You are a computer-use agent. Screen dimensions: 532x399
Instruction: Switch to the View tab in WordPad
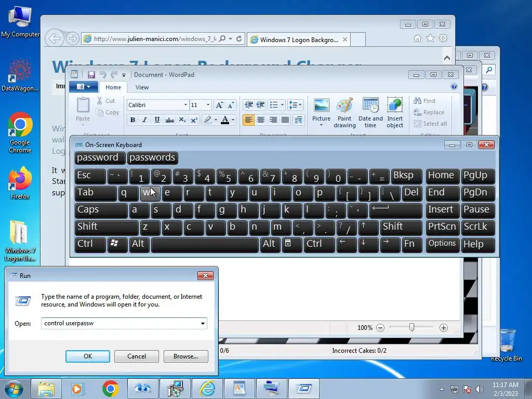click(142, 87)
